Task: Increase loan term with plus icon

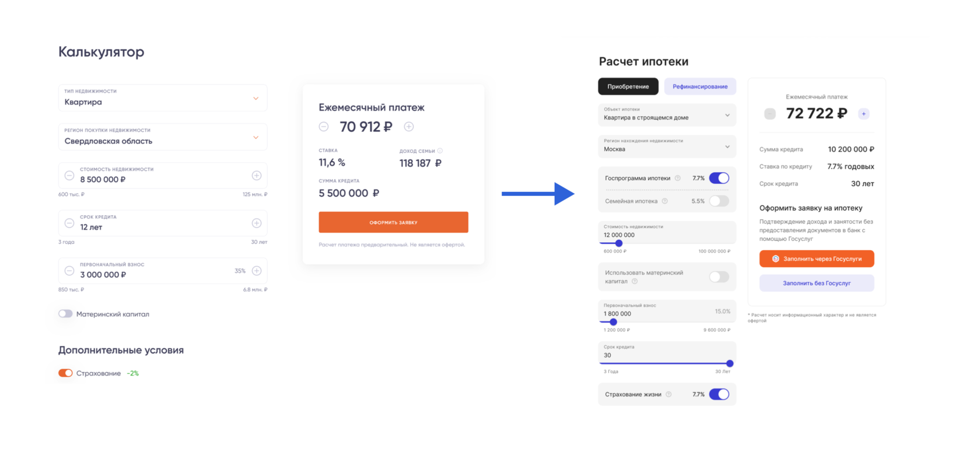Action: [x=257, y=223]
